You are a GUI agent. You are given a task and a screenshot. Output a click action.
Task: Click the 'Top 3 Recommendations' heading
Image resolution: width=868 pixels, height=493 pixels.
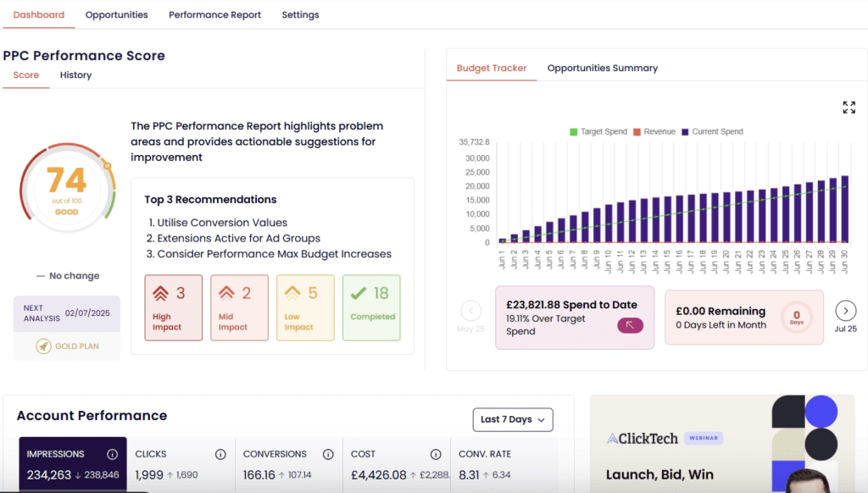[x=210, y=200]
